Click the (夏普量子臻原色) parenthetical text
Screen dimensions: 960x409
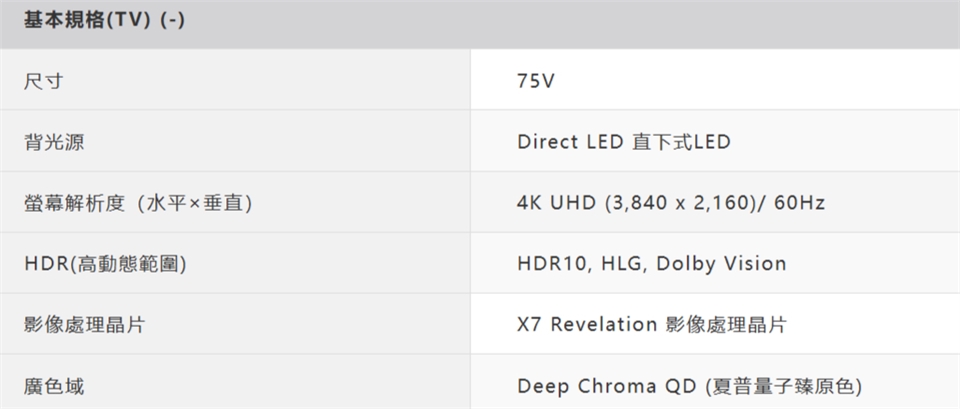(783, 386)
